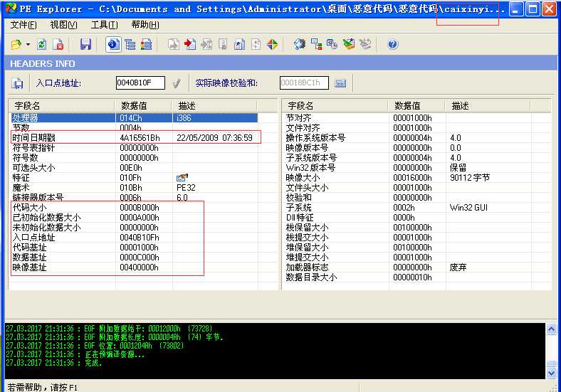Image resolution: width=561 pixels, height=392 pixels.
Task: Select the 符号表指针 row
Action: point(135,148)
